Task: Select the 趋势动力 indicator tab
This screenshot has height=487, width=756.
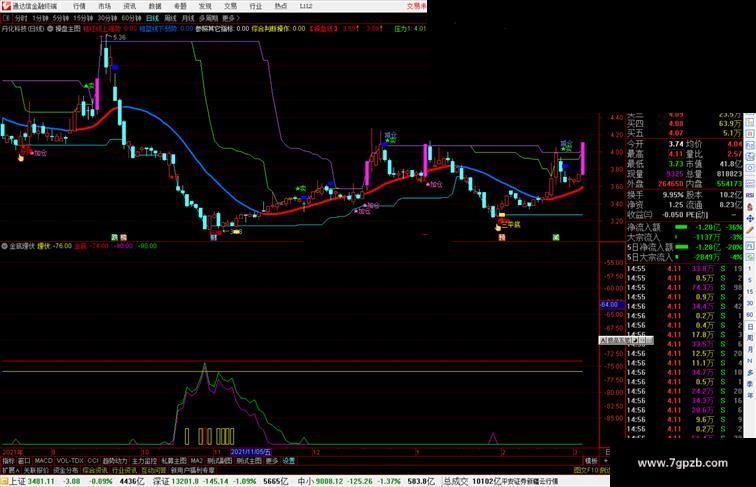Action: [115, 461]
